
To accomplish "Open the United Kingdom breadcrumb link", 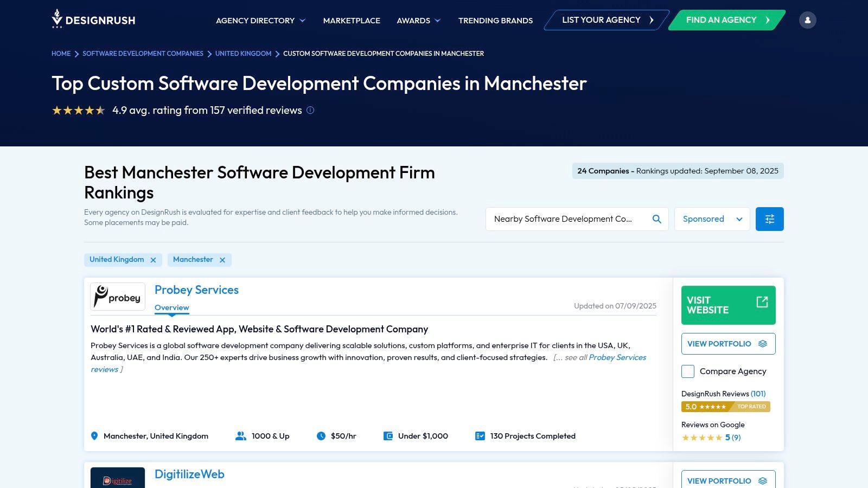I will pos(243,54).
